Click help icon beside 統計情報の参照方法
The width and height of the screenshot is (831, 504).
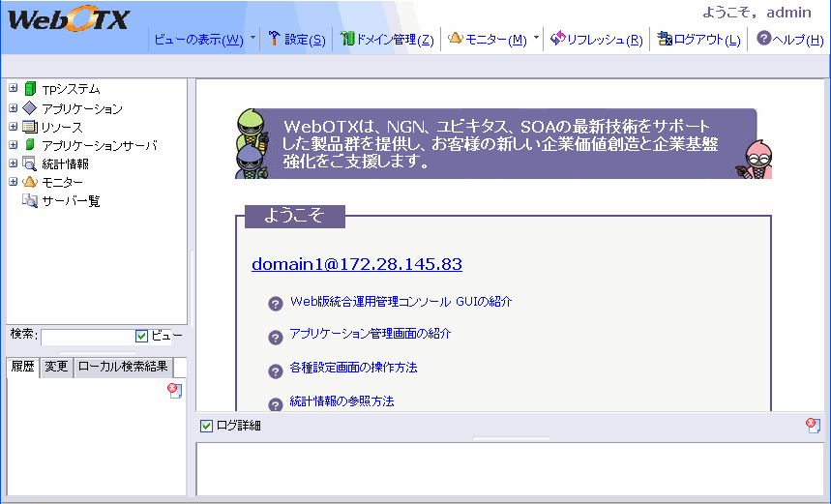tap(276, 404)
